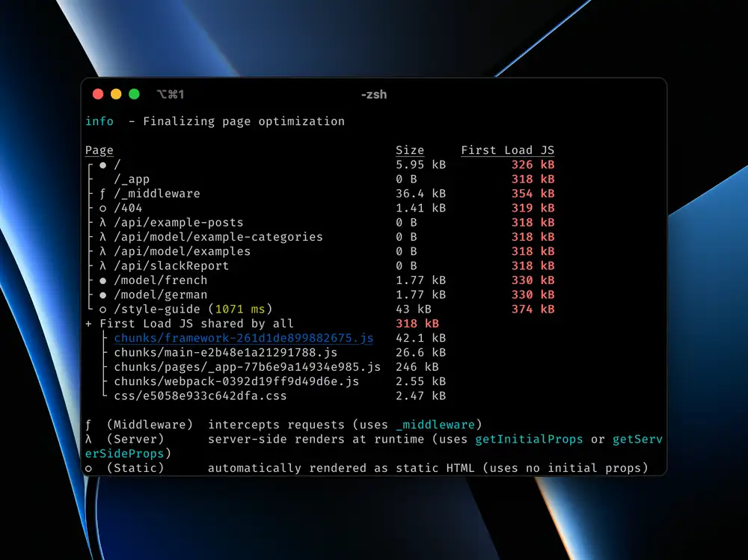Click the "(Middleware)" legend label
The width and height of the screenshot is (748, 560).
[150, 425]
